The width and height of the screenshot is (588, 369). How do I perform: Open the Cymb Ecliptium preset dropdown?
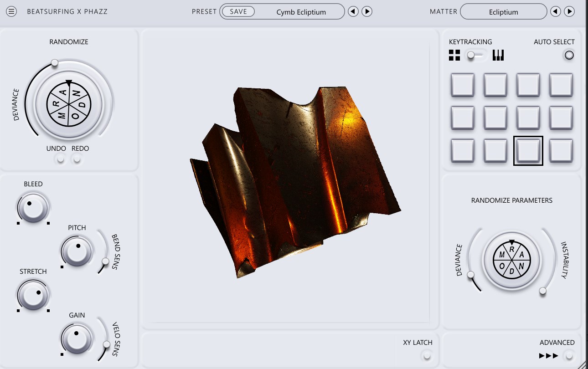(301, 12)
